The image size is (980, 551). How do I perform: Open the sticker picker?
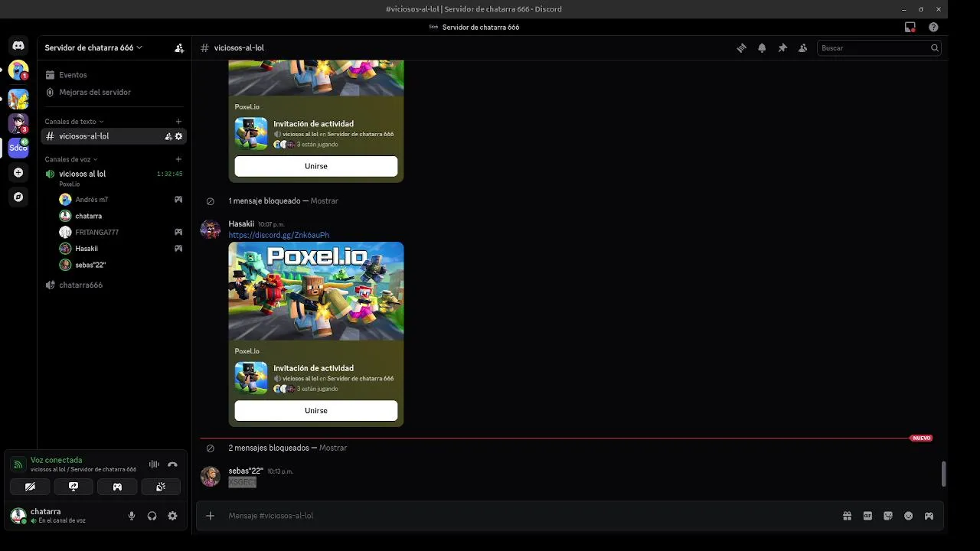[x=888, y=516]
